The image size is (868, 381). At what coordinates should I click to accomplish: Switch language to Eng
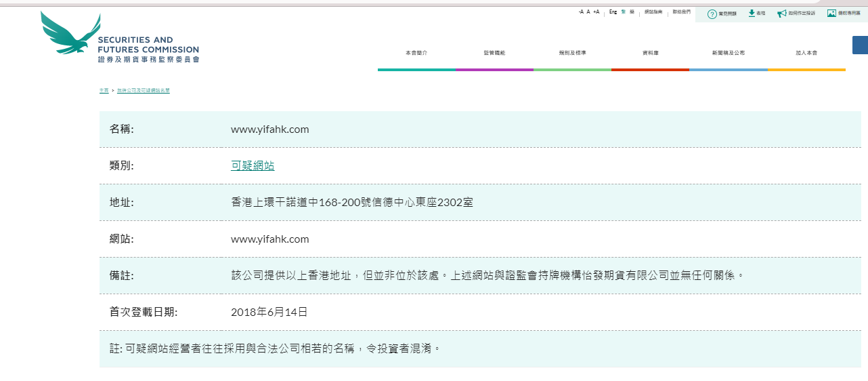613,12
